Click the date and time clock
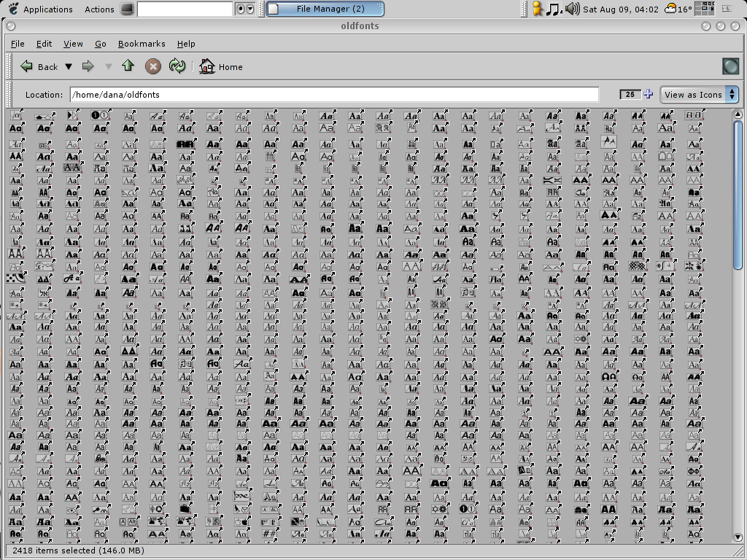Image resolution: width=747 pixels, height=560 pixels. [621, 9]
